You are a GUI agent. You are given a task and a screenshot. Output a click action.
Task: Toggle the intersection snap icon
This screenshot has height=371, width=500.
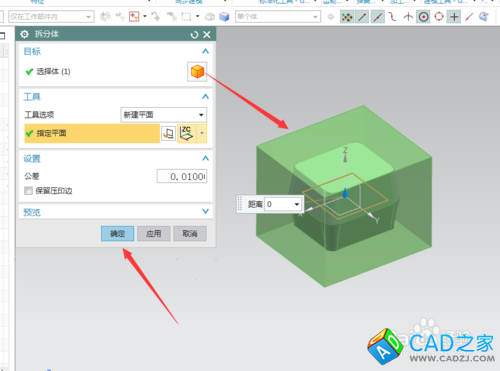coord(408,17)
